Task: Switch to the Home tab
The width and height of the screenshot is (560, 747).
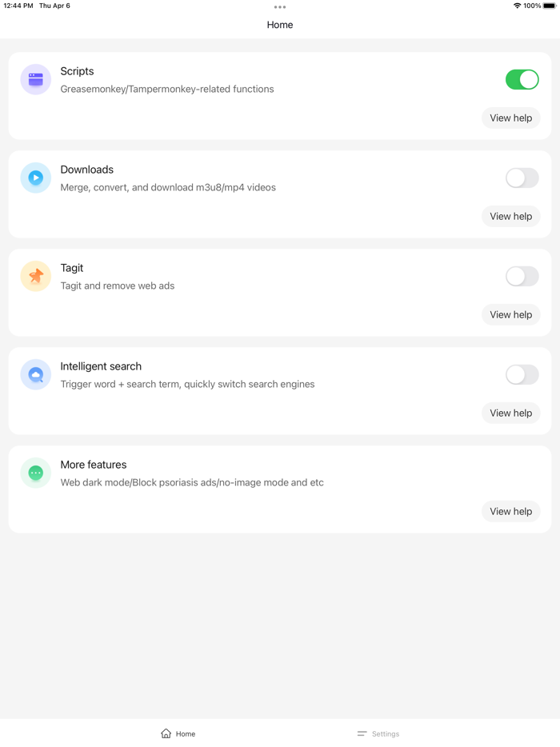Action: coord(178,733)
